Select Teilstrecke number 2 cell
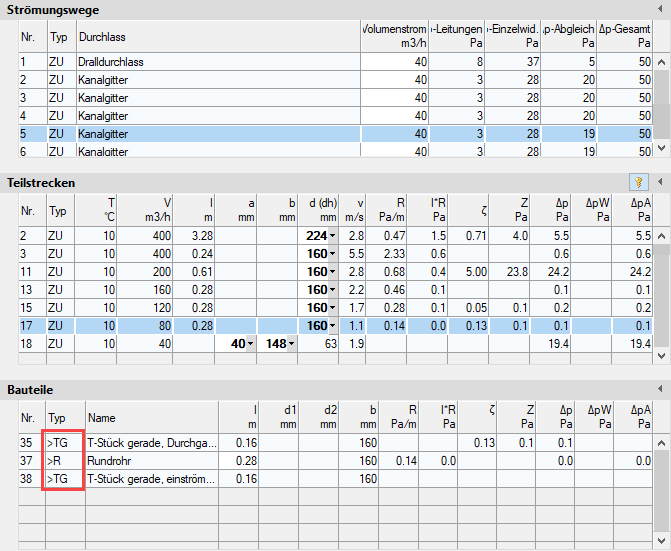This screenshot has width=671, height=551. pos(33,236)
